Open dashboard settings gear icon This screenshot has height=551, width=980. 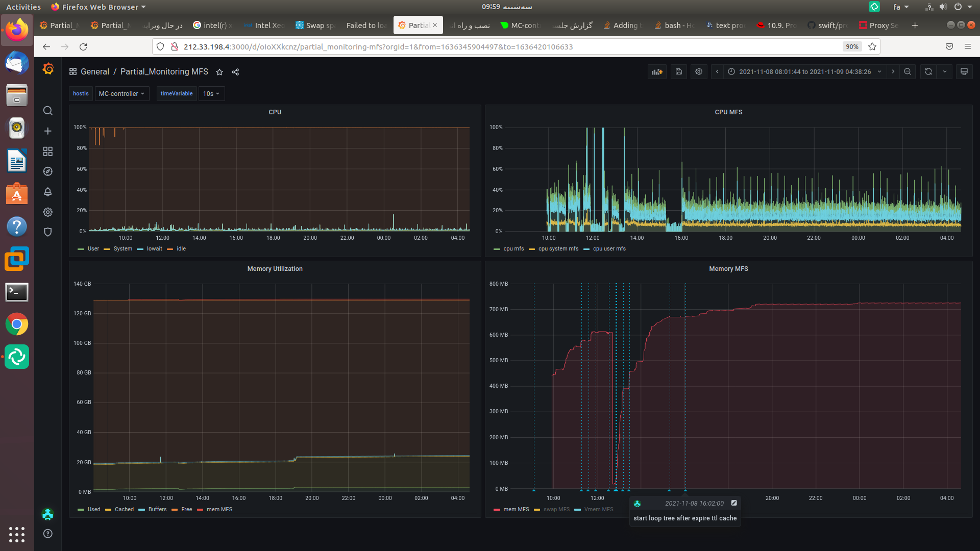pos(699,72)
